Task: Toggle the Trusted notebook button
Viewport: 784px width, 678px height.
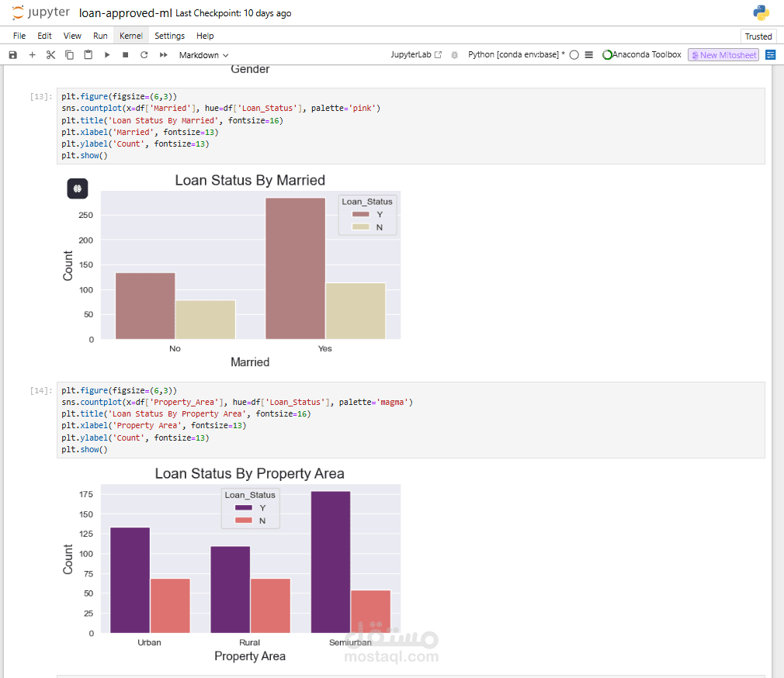Action: tap(758, 36)
